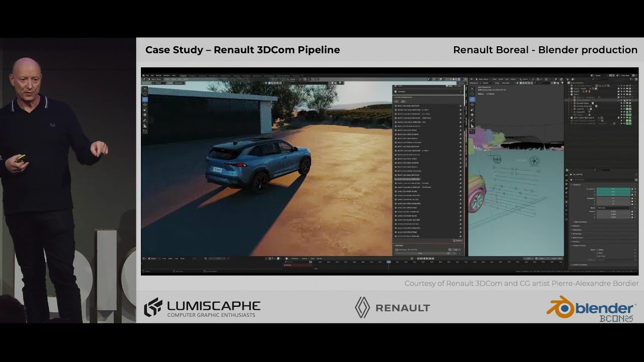Open the Render properties tab icon

point(567,180)
